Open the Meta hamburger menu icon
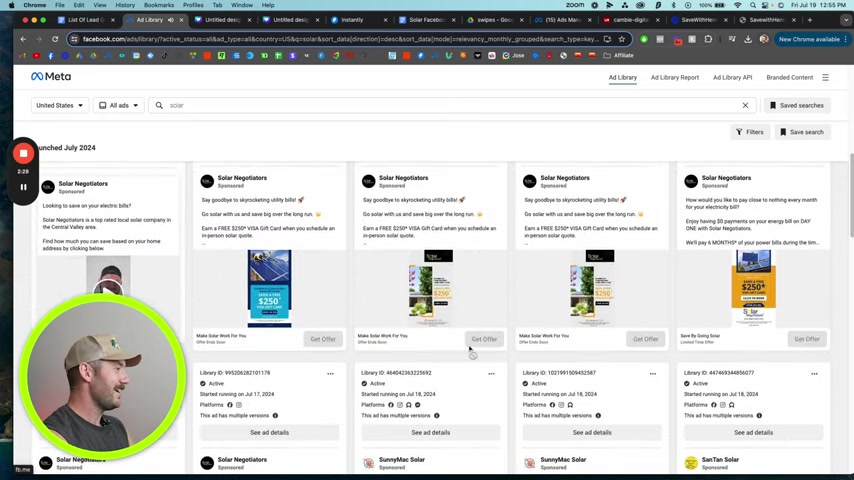This screenshot has width=854, height=480. tap(826, 77)
